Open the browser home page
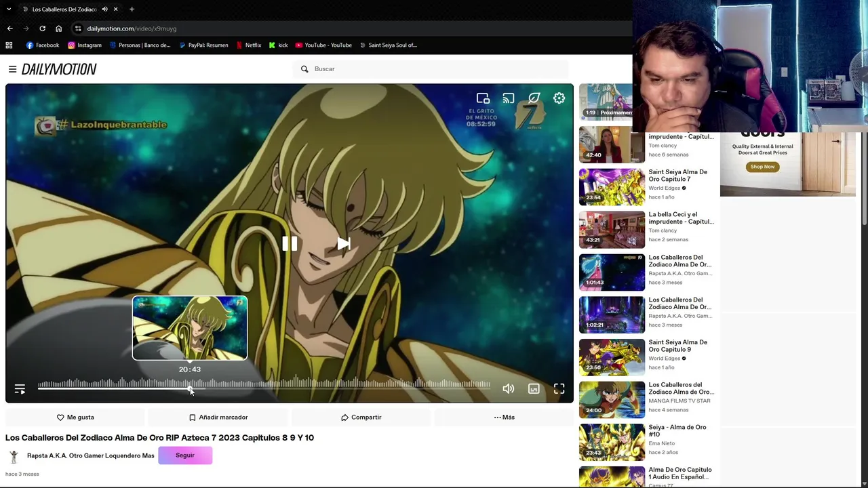The image size is (868, 488). [x=58, y=28]
